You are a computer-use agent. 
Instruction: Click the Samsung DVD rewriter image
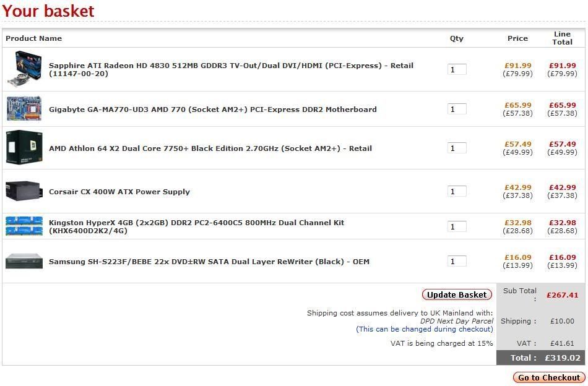coord(24,261)
